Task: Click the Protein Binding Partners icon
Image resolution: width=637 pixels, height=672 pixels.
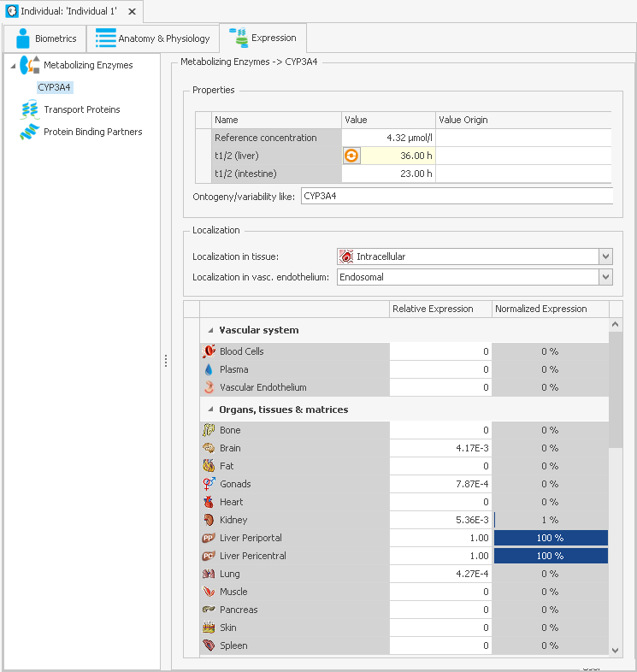Action: (30, 132)
